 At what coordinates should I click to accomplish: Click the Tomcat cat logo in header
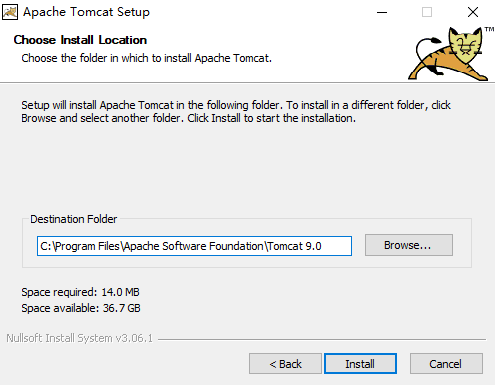448,54
